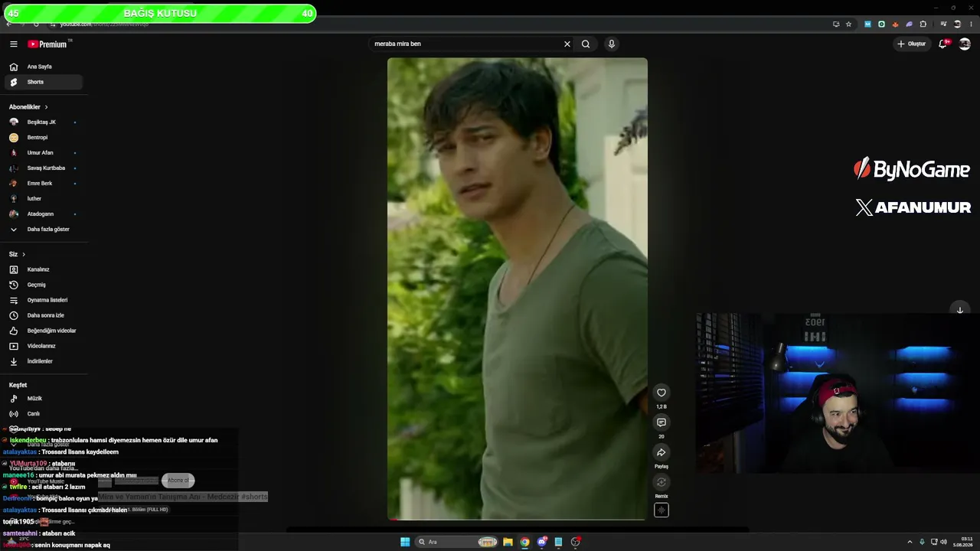Show hidden system tray icons
The image size is (980, 551).
click(911, 542)
